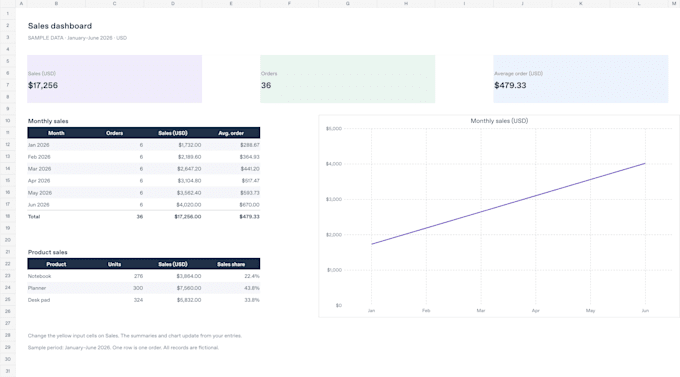
Task: Select the Sales dashboard title cell
Action: [60, 26]
